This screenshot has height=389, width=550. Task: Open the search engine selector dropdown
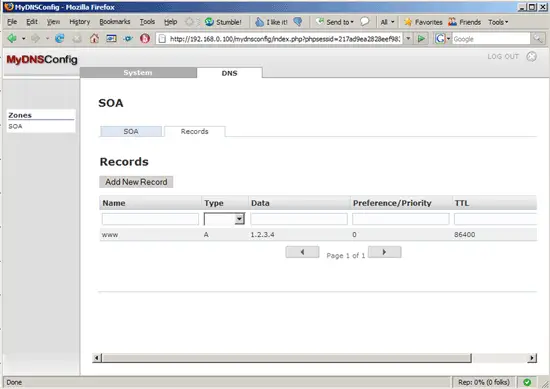[442, 39]
